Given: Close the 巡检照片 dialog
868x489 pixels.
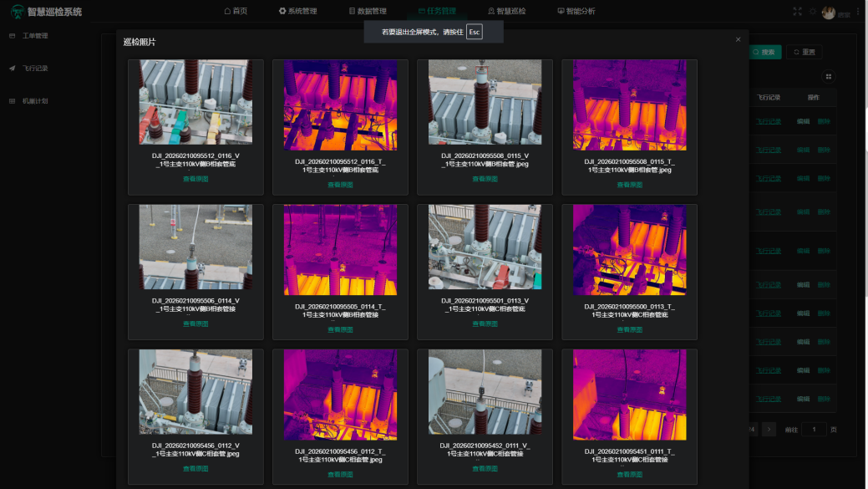Looking at the screenshot, I should pyautogui.click(x=738, y=39).
